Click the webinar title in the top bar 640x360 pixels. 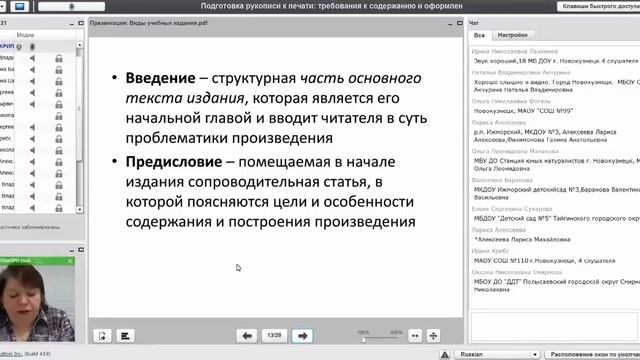pos(331,6)
